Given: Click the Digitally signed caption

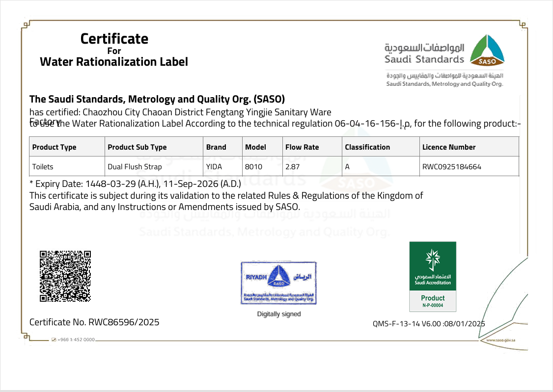Looking at the screenshot, I should tap(278, 314).
